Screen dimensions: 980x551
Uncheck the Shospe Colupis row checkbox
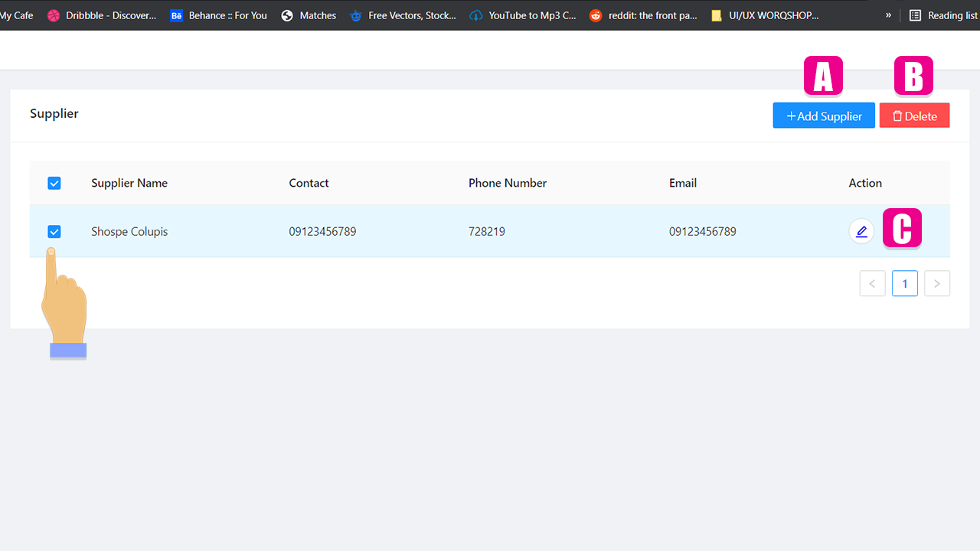click(54, 231)
